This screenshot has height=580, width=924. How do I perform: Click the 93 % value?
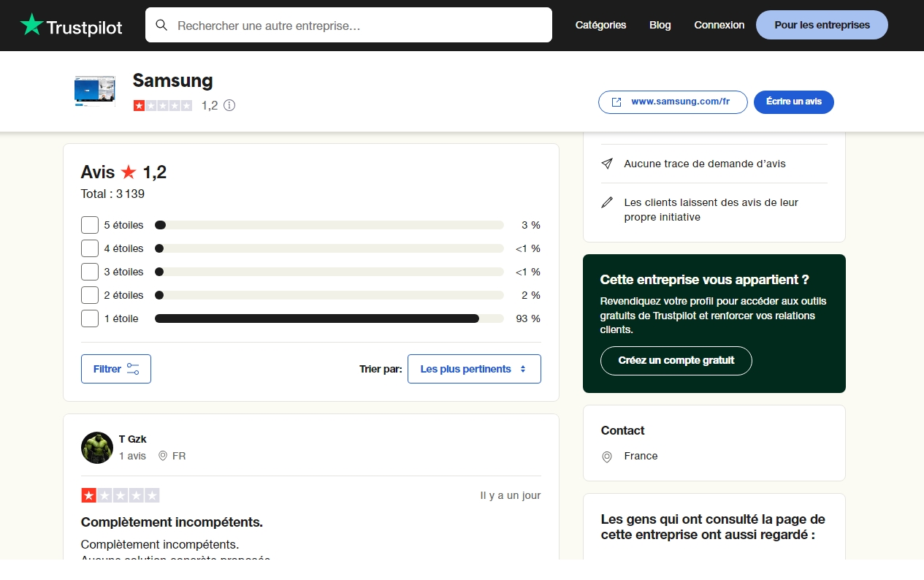(x=528, y=318)
